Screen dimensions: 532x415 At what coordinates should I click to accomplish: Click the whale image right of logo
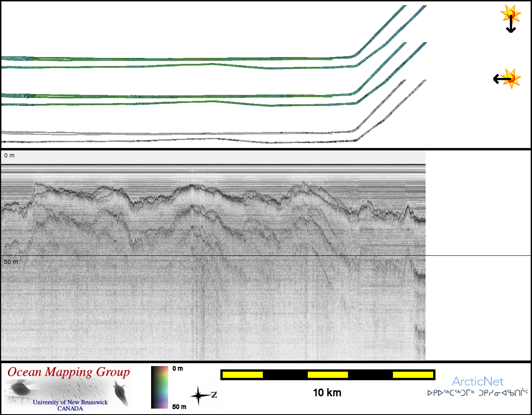pos(120,393)
